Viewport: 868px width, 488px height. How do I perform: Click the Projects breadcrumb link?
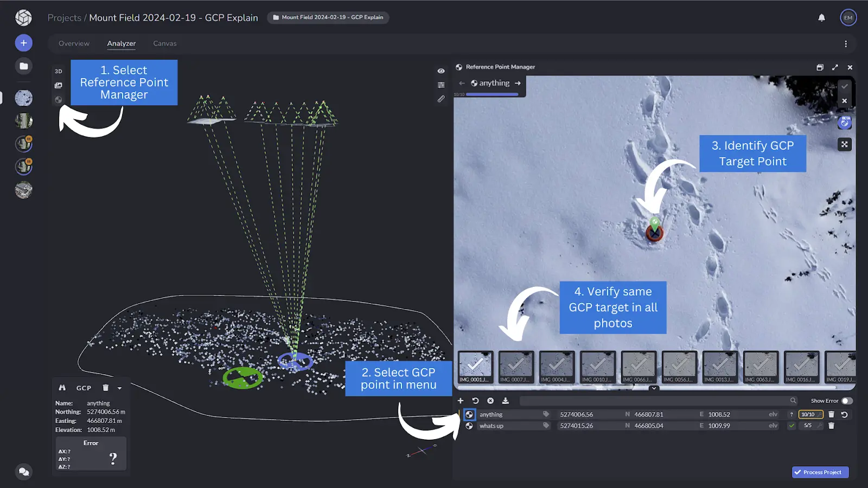[x=64, y=18]
